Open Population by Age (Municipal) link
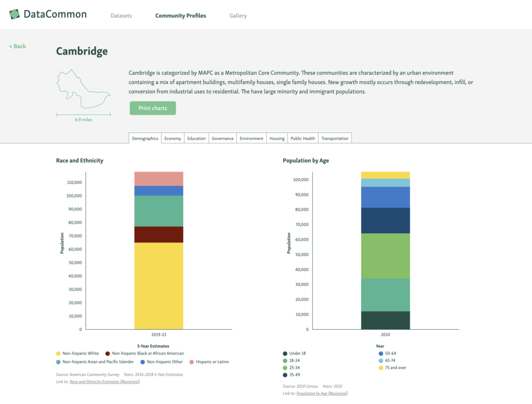 click(x=322, y=394)
